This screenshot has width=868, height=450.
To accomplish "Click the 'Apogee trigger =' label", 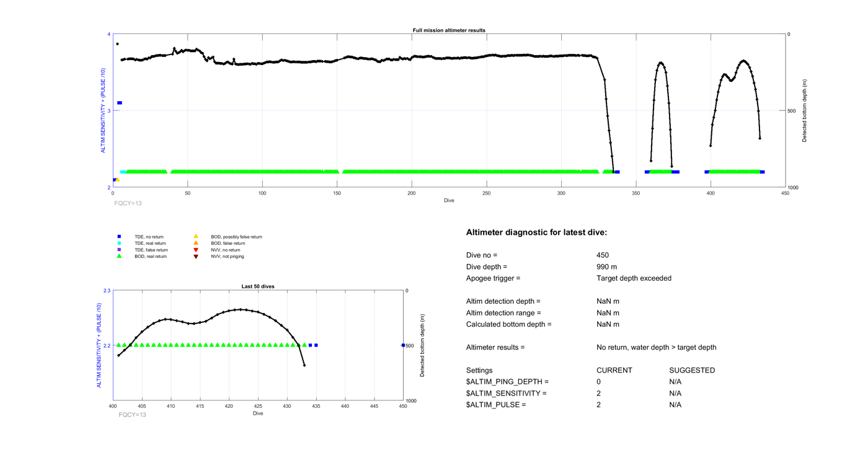I will tap(494, 278).
